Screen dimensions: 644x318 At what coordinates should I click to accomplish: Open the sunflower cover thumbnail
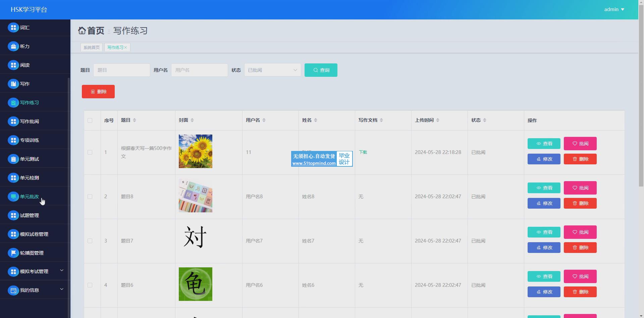click(196, 151)
